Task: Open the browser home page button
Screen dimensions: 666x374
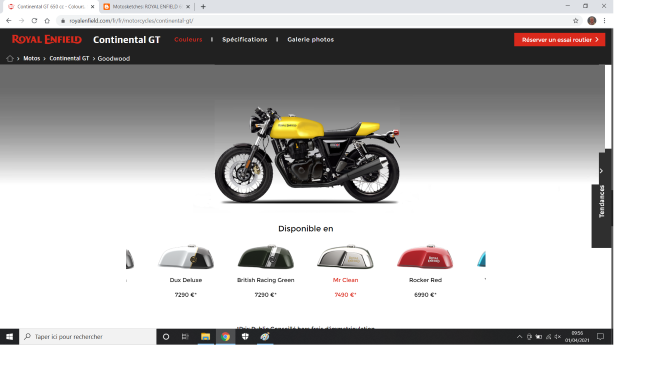Action: point(47,20)
